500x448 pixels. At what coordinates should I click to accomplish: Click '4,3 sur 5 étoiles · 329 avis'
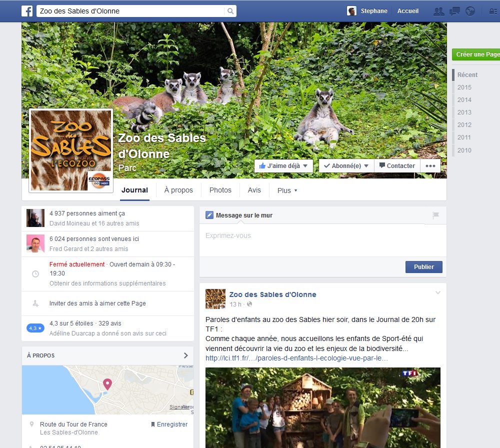click(85, 323)
